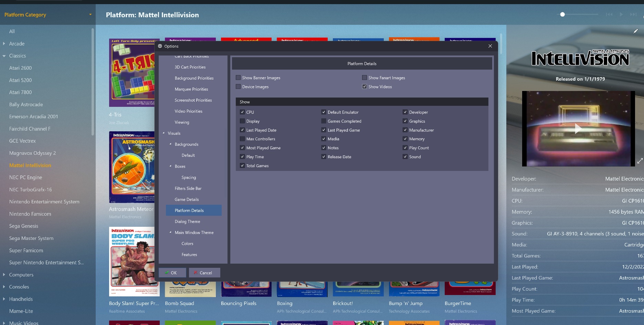This screenshot has height=325, width=644.
Task: Check the Games Completed checkbox
Action: [x=324, y=121]
